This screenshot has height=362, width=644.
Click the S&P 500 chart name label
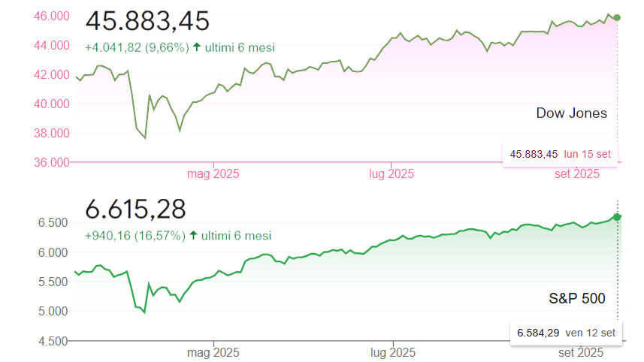click(577, 298)
